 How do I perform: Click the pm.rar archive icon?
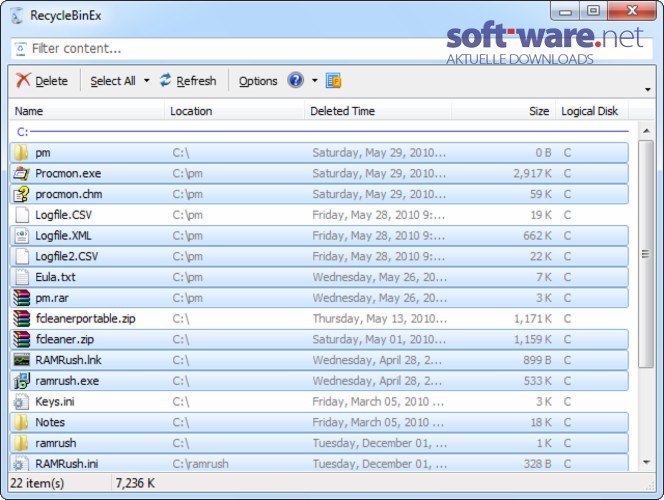click(22, 298)
